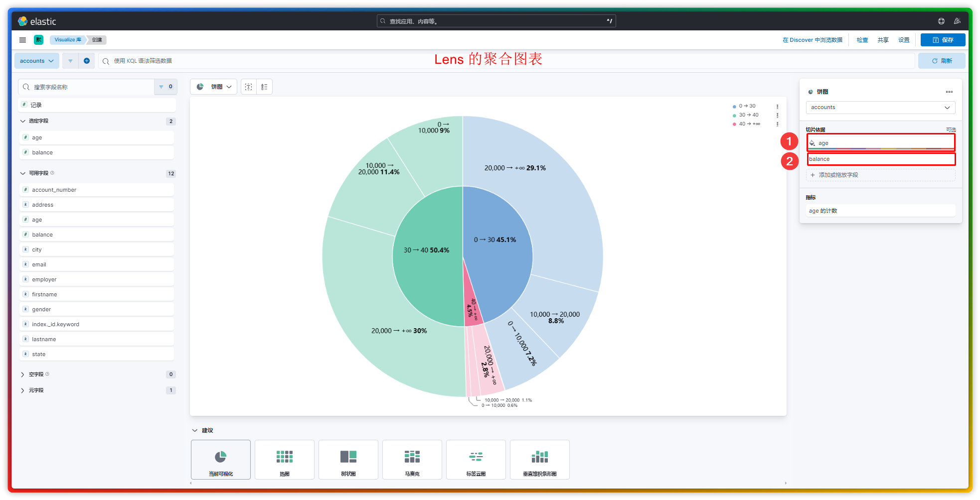Screen dimensions: 980x500
Task: Click the 刷新 refresh button
Action: tap(942, 61)
